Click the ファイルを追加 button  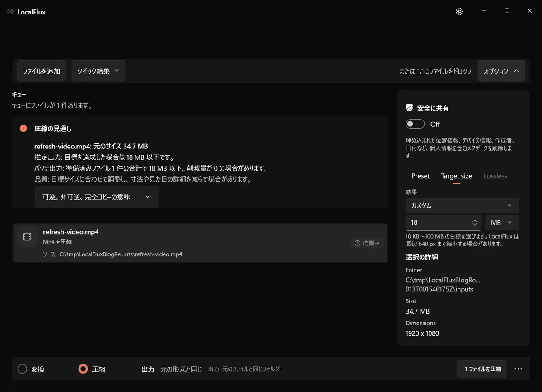point(42,71)
